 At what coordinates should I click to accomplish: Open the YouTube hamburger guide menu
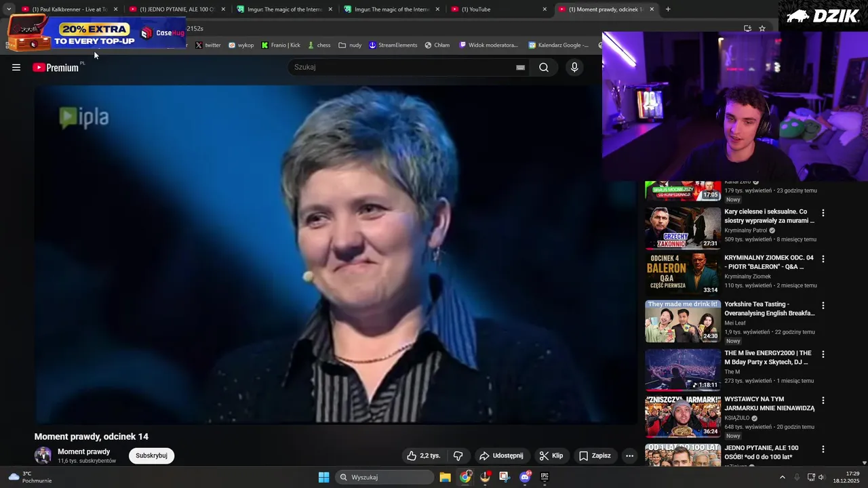pyautogui.click(x=16, y=67)
